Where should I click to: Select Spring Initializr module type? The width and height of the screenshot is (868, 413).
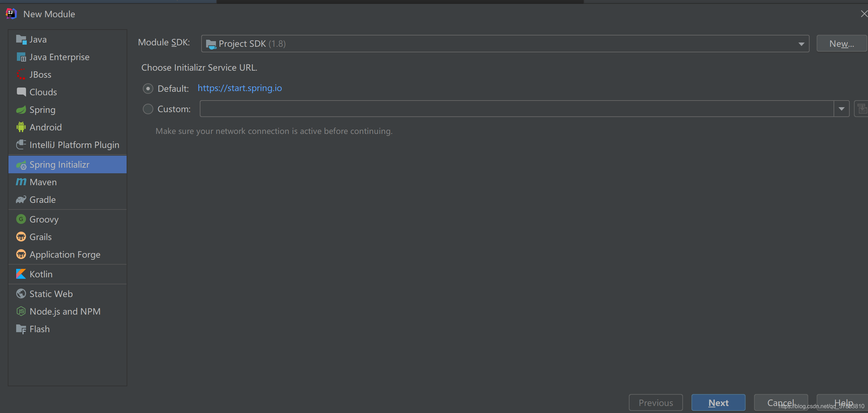[59, 164]
